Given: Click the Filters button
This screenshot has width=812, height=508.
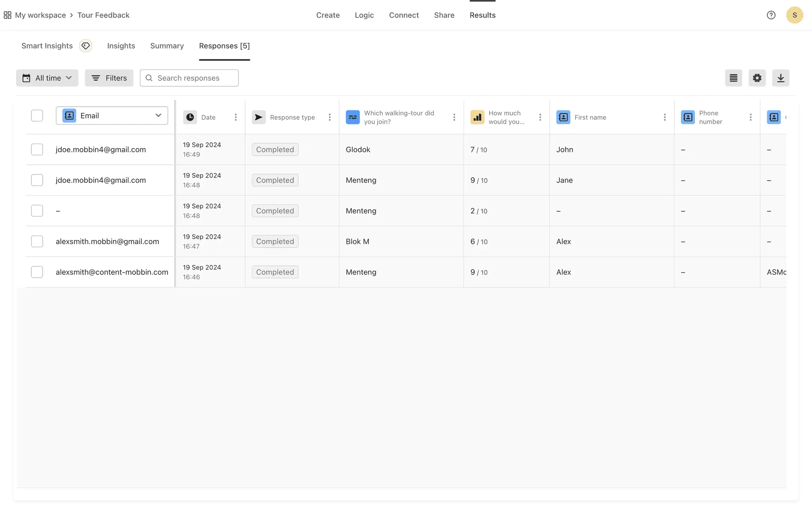Looking at the screenshot, I should (x=109, y=78).
